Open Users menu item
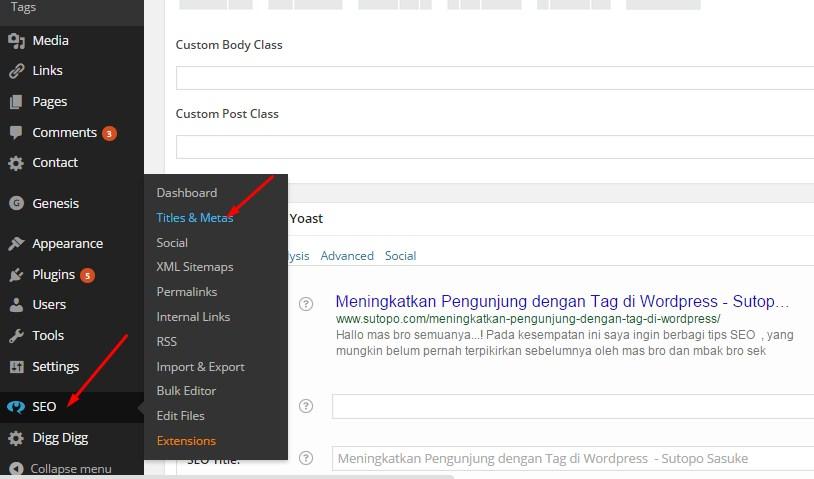 pos(49,305)
